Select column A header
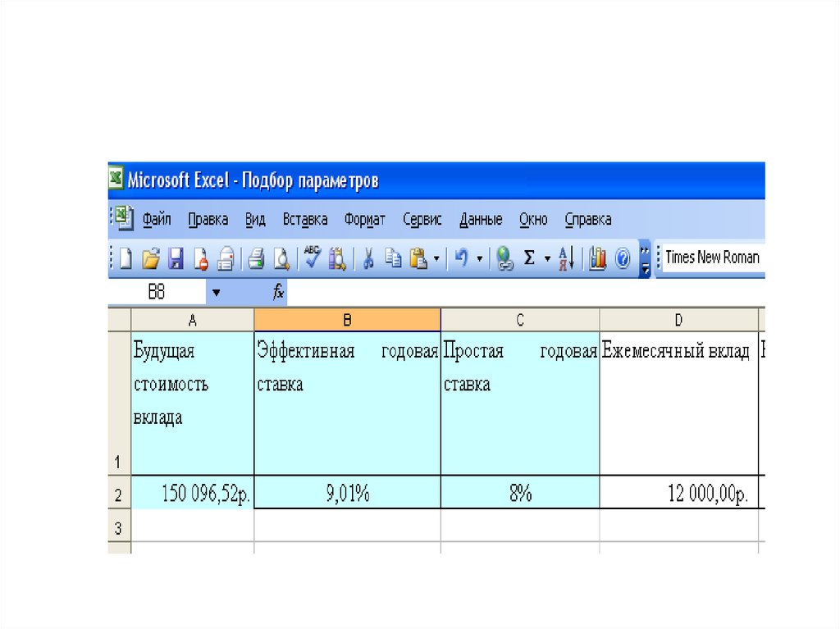The width and height of the screenshot is (840, 629). [192, 321]
